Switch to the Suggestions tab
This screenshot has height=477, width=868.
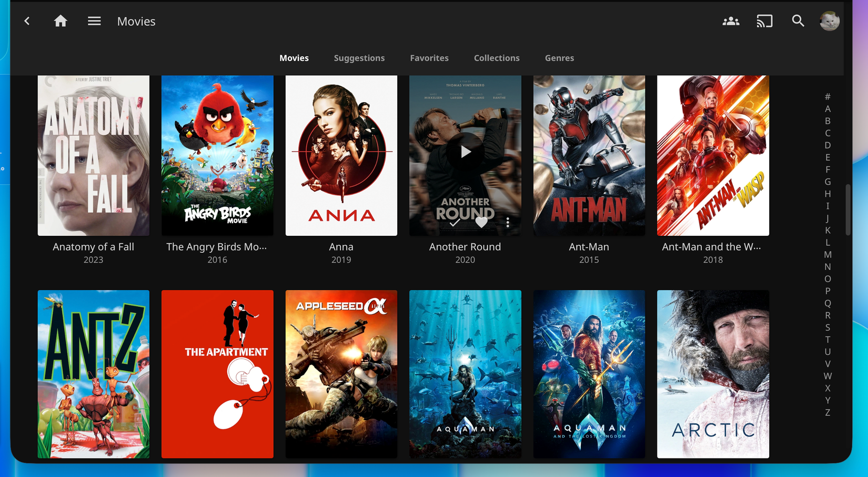click(x=359, y=58)
